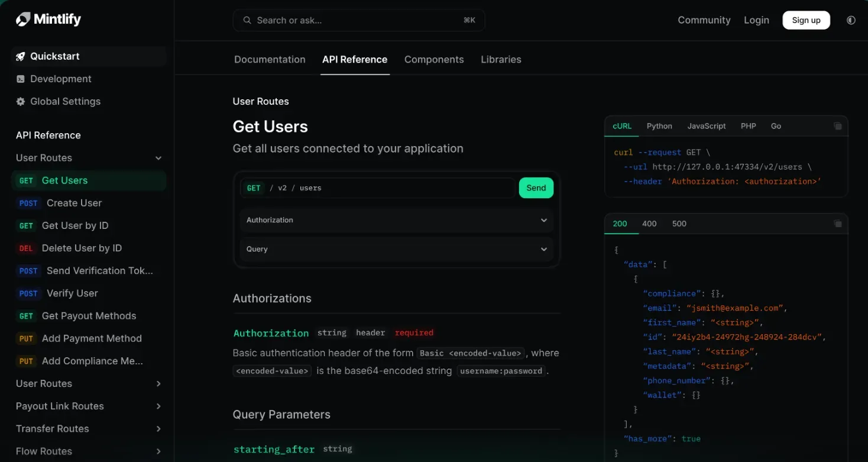Click the Authorization parameter name
Image resolution: width=868 pixels, height=462 pixels.
(x=271, y=333)
